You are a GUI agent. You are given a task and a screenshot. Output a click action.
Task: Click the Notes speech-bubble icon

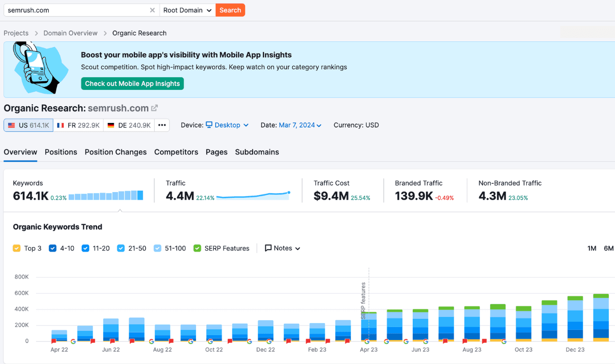[269, 248]
